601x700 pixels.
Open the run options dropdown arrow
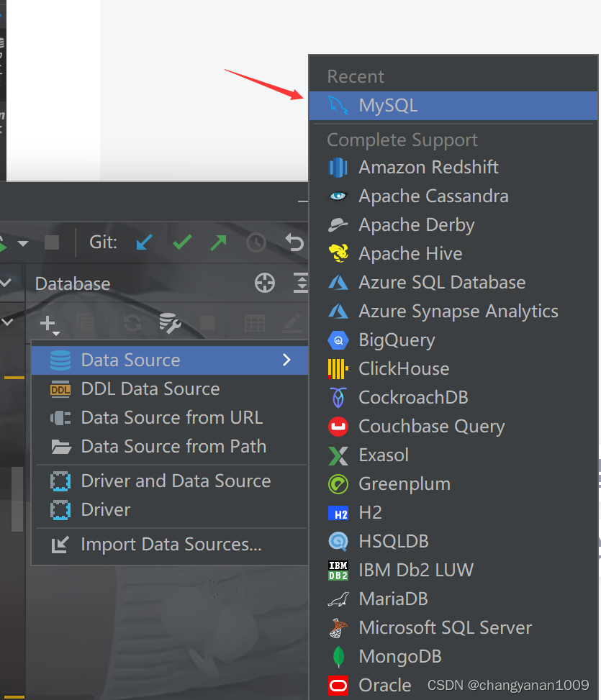point(23,243)
